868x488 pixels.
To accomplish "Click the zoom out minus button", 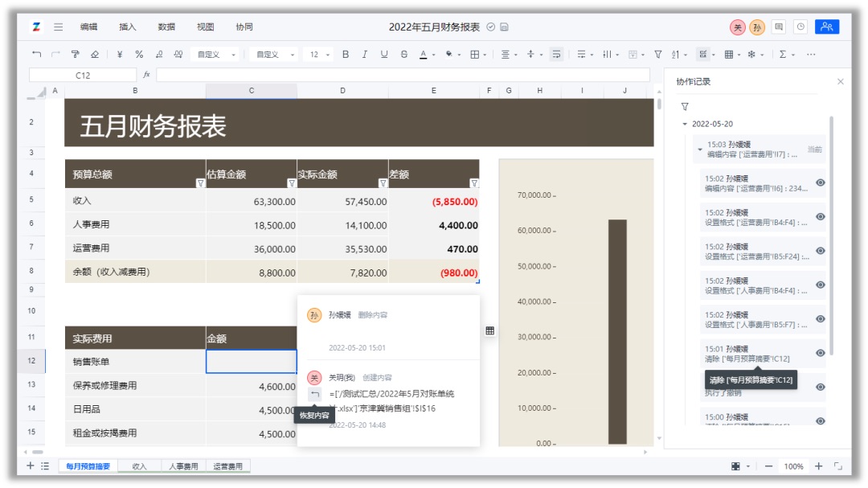I will 768,466.
